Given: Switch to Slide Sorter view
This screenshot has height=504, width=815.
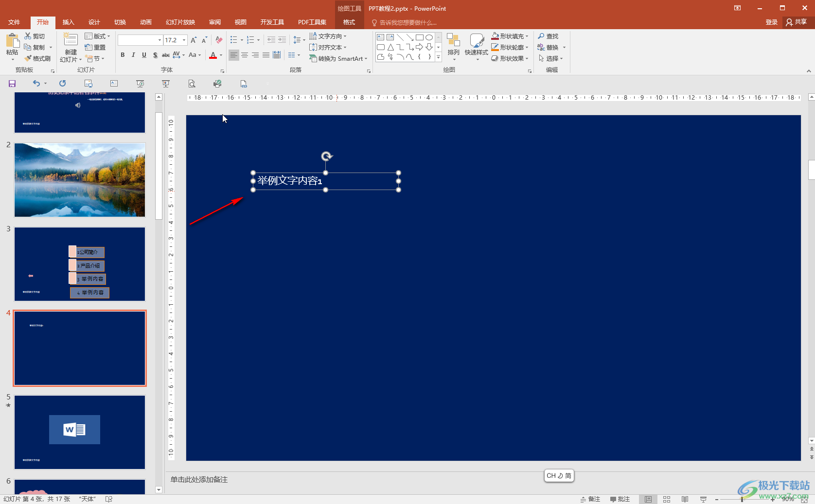Looking at the screenshot, I should (x=667, y=499).
